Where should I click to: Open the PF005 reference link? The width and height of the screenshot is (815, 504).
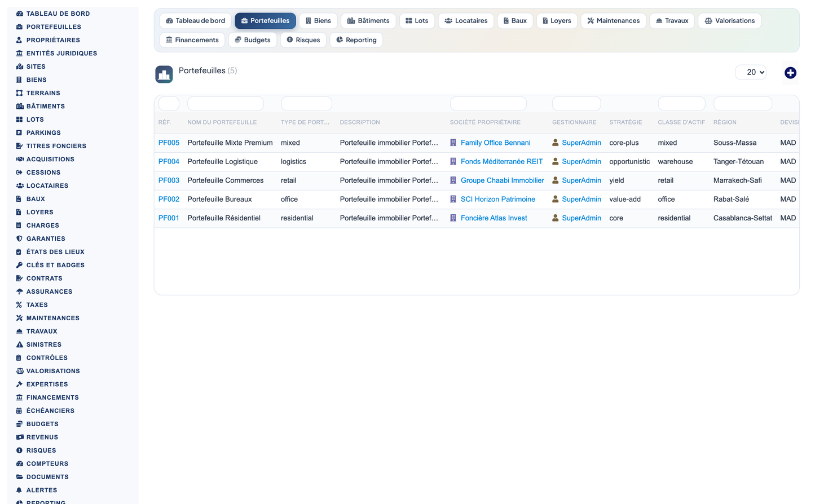coord(169,143)
